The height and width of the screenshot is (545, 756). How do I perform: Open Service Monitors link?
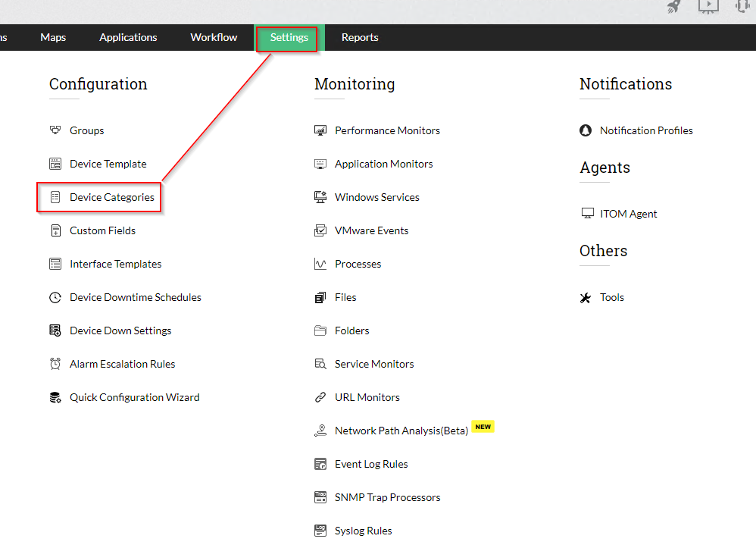pos(374,364)
